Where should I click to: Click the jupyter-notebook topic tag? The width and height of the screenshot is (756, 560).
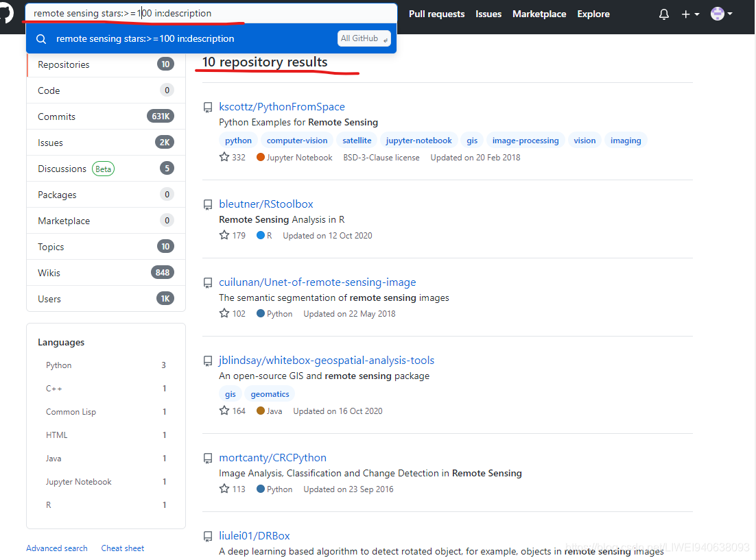[x=418, y=141]
